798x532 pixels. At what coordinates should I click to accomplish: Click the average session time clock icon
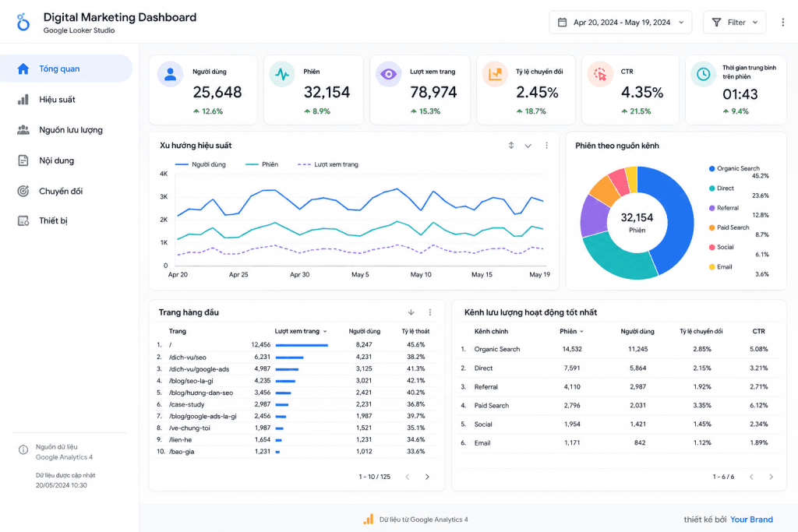704,74
